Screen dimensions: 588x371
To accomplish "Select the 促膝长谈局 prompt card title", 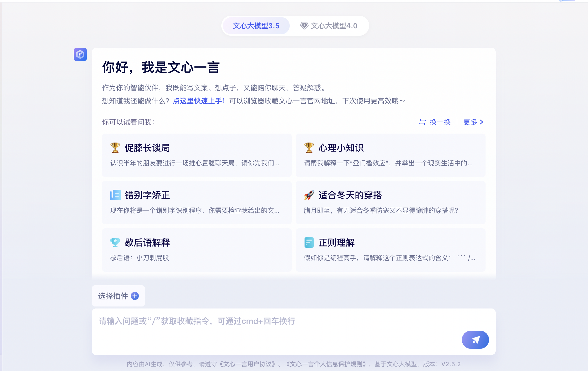I will [x=147, y=148].
